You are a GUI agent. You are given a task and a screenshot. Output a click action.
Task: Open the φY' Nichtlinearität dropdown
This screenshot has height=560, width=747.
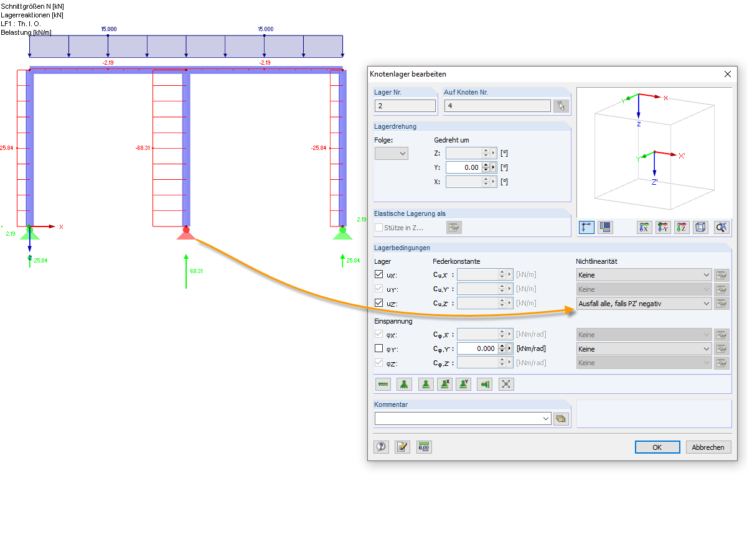tap(644, 350)
